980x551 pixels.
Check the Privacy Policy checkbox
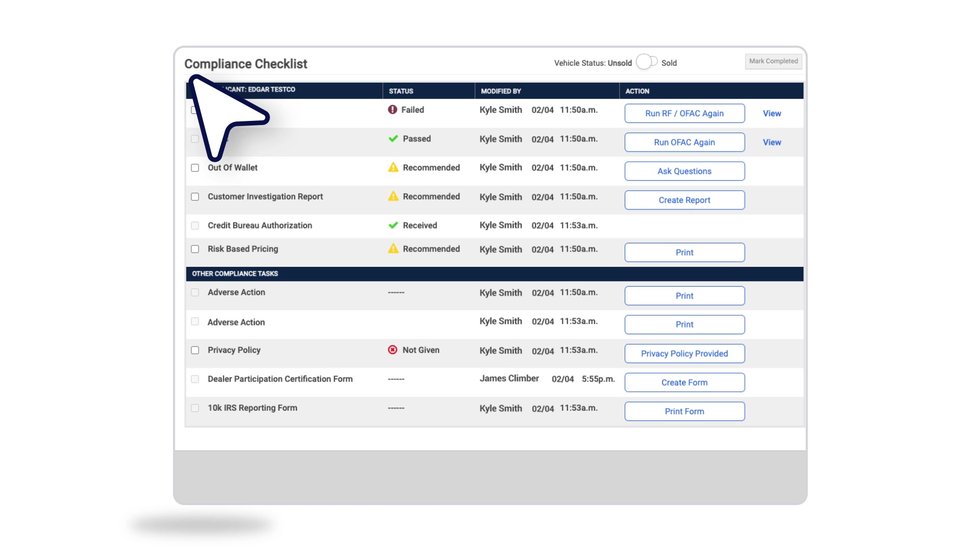tap(194, 350)
